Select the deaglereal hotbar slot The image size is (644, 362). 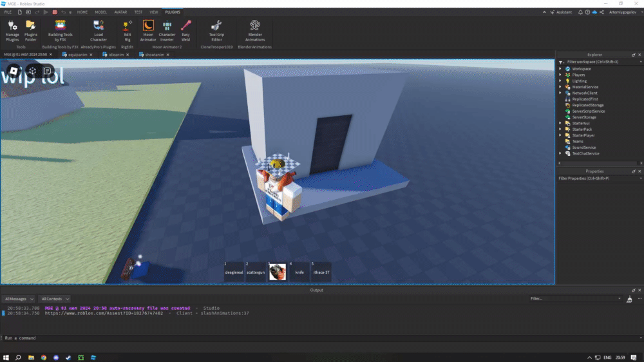click(234, 272)
